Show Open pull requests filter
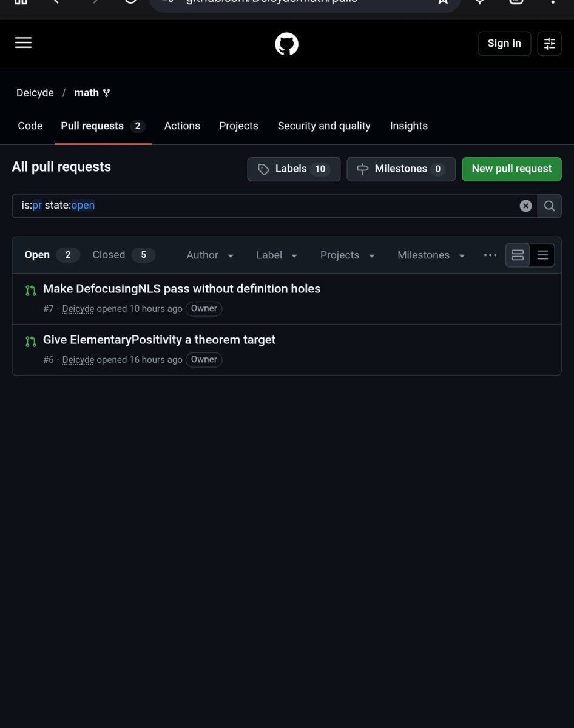 [x=52, y=255]
